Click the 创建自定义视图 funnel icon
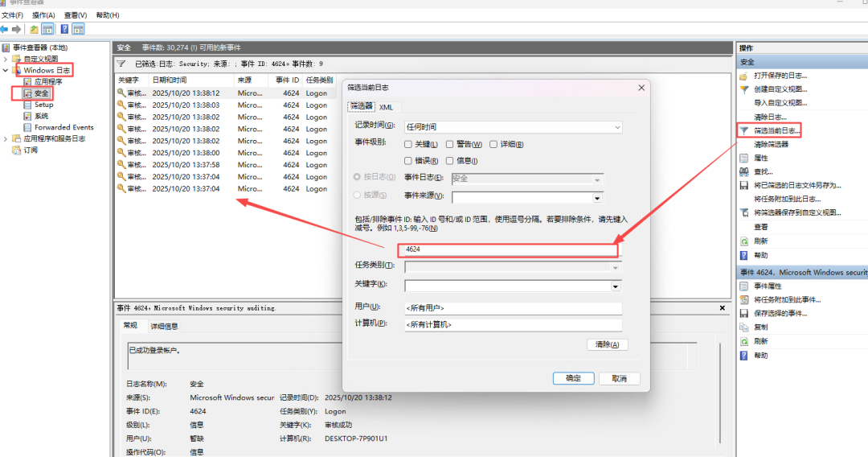This screenshot has height=457, width=868. click(744, 89)
